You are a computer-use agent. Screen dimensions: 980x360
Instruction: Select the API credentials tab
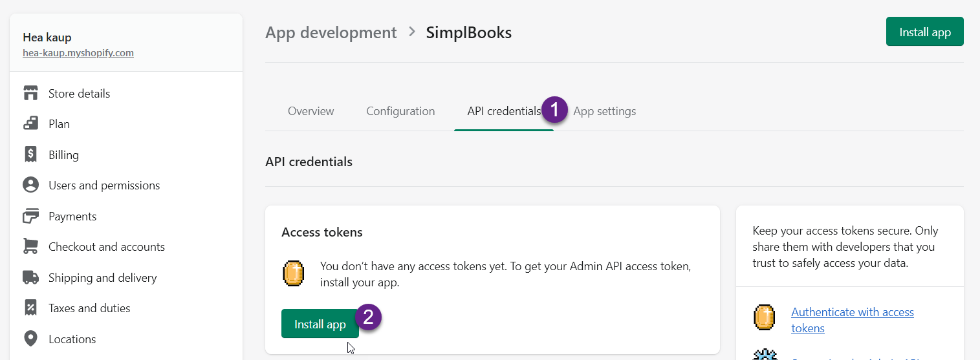pos(503,111)
